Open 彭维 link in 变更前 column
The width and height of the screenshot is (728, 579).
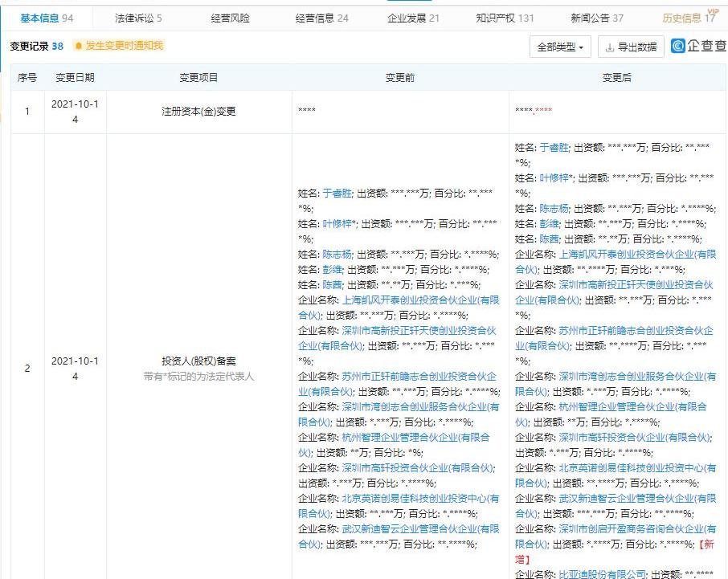click(x=332, y=270)
